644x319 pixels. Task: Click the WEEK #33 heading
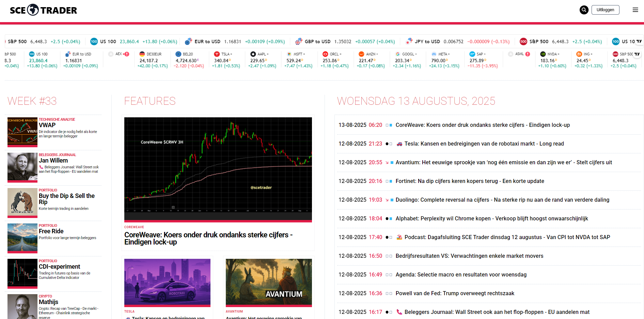[x=32, y=101]
